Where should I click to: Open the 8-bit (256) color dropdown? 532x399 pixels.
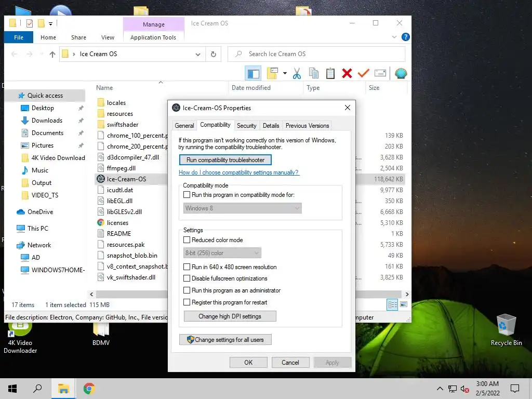(222, 253)
